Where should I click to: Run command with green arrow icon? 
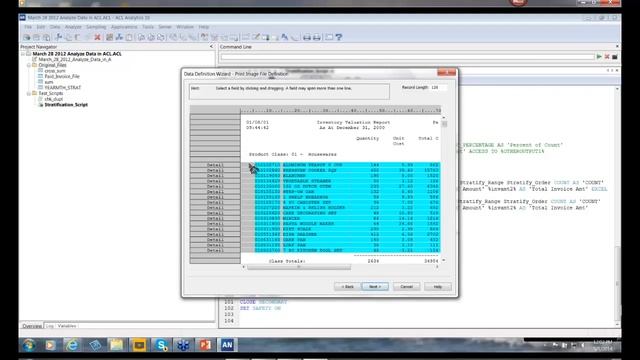(x=599, y=57)
